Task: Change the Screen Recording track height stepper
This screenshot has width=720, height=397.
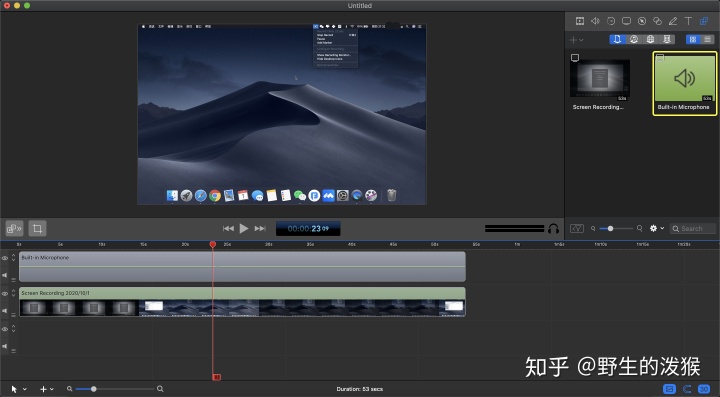Action: [13, 293]
